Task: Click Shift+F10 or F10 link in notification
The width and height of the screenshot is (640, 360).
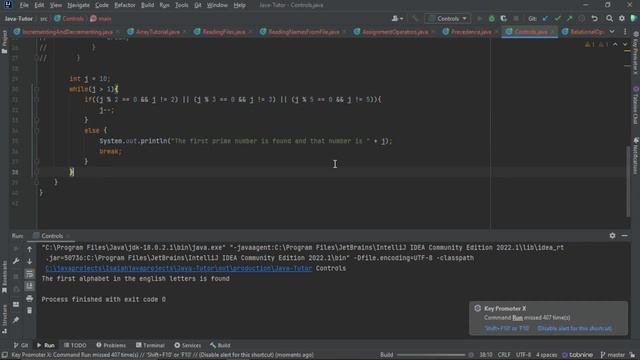Action: [x=507, y=328]
